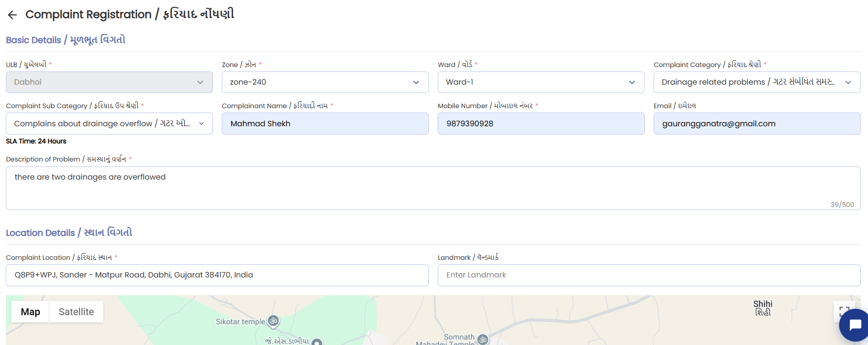868x345 pixels.
Task: Open the ULB Dabhoi dropdown
Action: click(x=109, y=82)
